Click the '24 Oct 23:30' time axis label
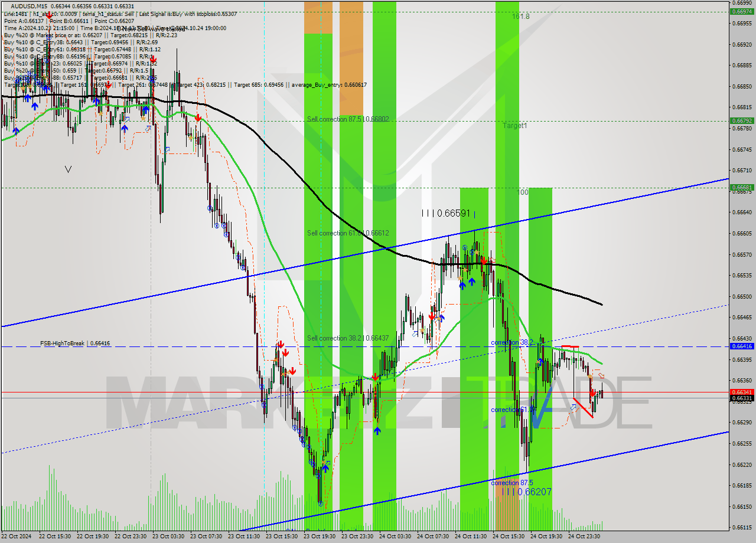This screenshot has height=543, width=756. (584, 537)
